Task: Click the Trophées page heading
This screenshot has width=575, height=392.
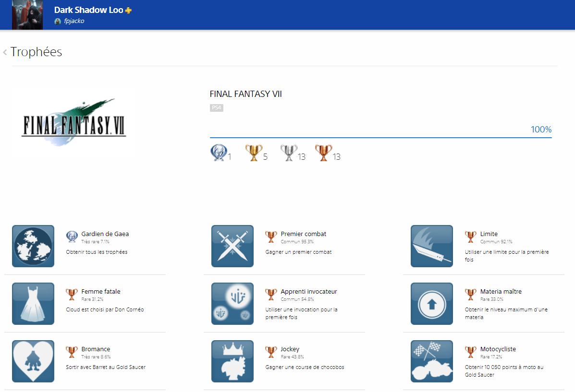Action: pos(37,52)
